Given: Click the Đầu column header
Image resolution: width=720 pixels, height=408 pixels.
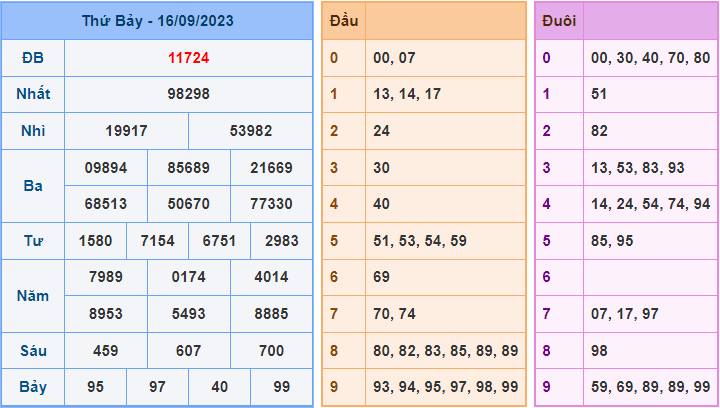Looking at the screenshot, I should [344, 21].
